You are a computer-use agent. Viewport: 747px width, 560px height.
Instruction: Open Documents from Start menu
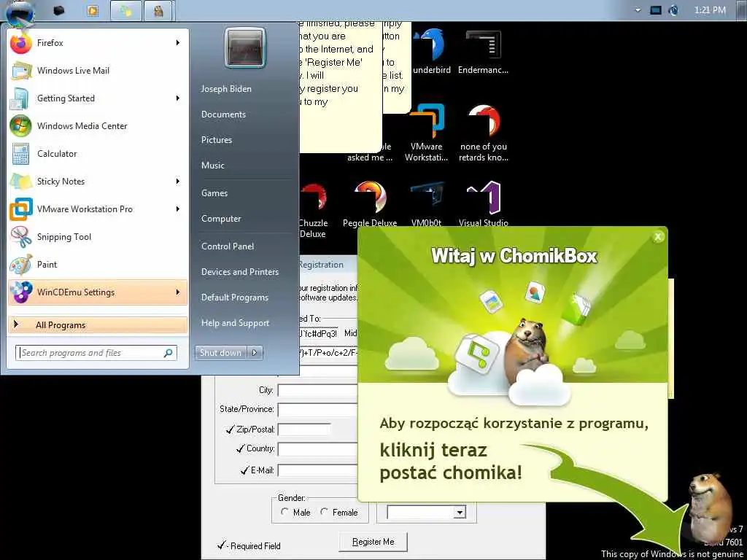[223, 114]
